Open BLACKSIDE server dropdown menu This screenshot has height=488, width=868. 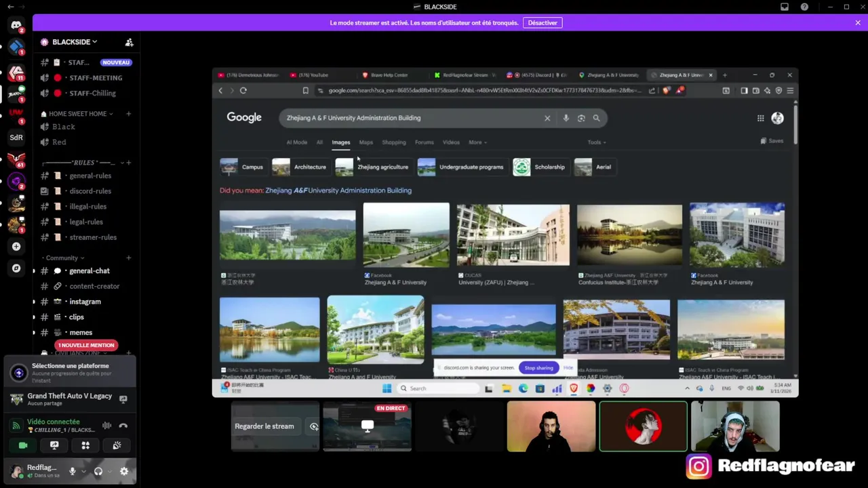(x=75, y=42)
